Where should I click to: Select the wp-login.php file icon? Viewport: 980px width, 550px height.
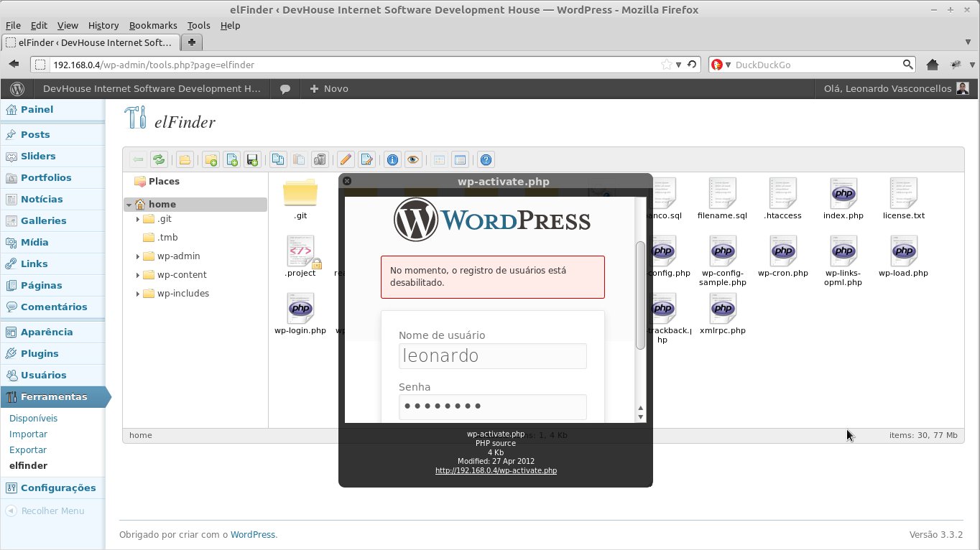[300, 309]
